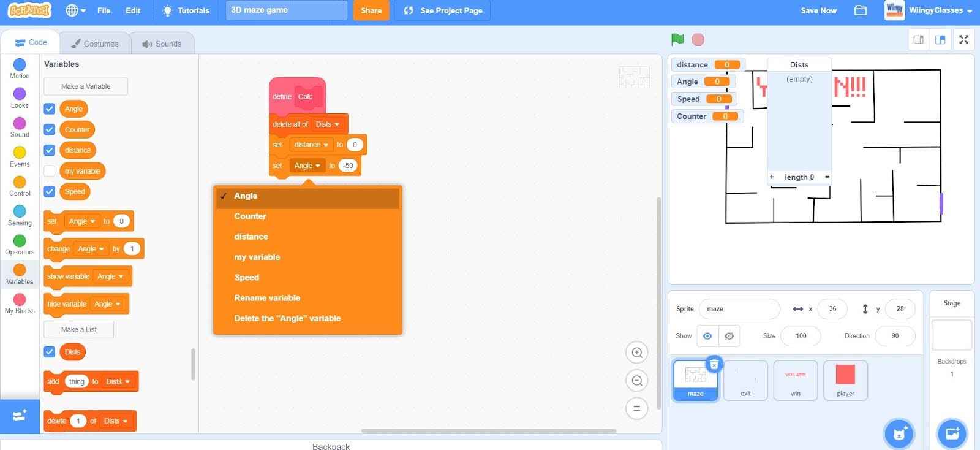
Task: Uncheck the Speed variable checkbox
Action: click(x=50, y=192)
